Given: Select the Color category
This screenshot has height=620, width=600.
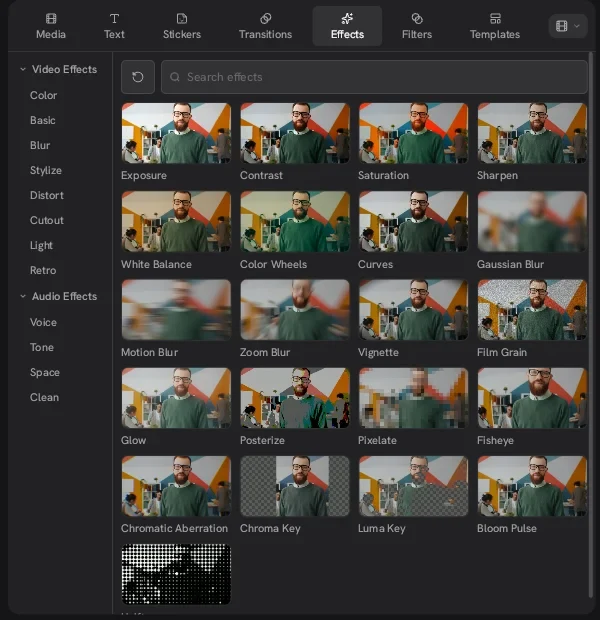Looking at the screenshot, I should (x=44, y=95).
